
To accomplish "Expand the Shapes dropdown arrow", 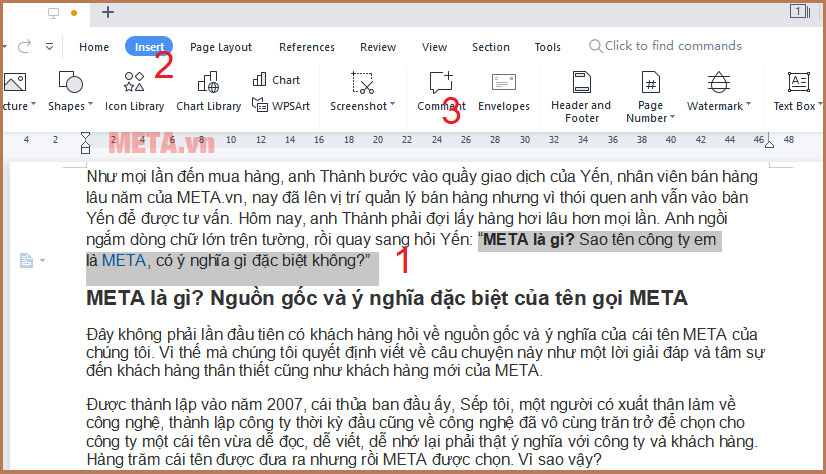I will point(90,104).
